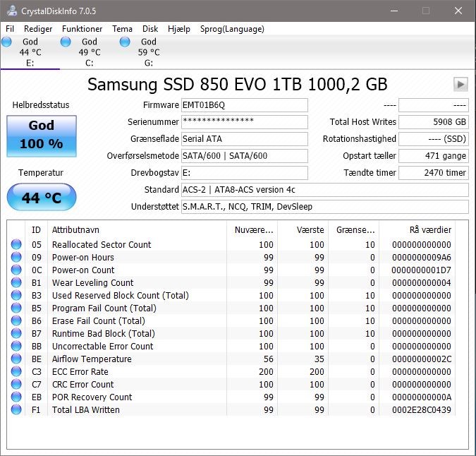Viewport: 476px width, 456px height.
Task: Select the Power-on Hours attribute row
Action: point(231,258)
